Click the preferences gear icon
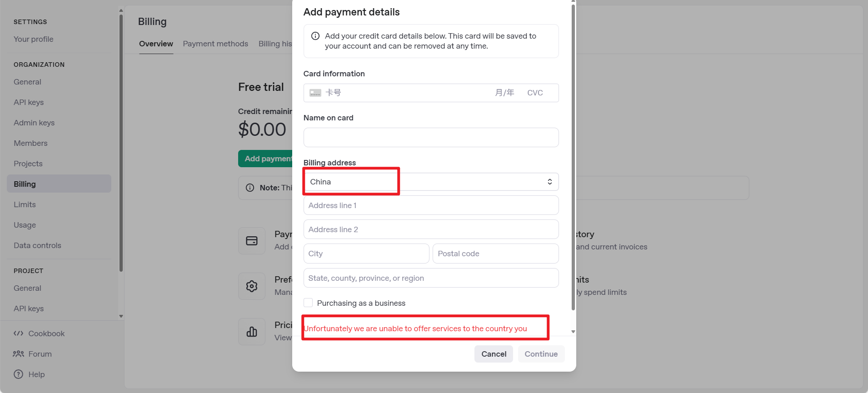Screen dimensions: 868x393 tap(252, 286)
